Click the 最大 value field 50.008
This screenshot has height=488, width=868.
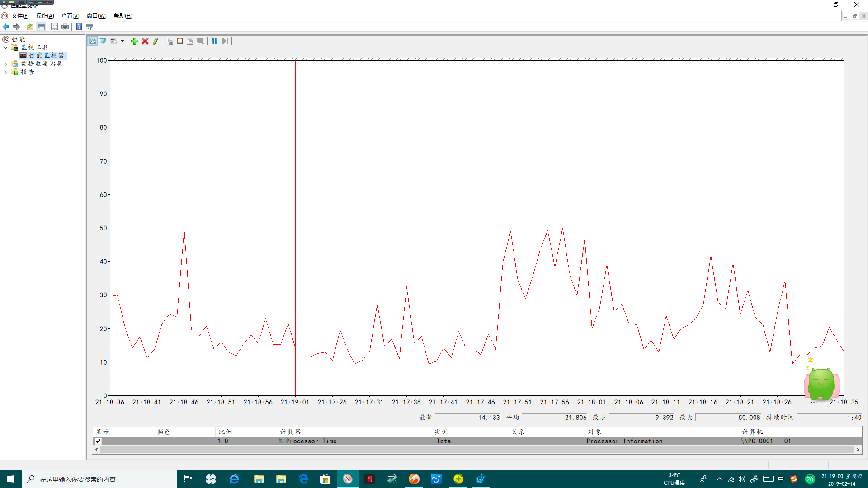pos(728,418)
